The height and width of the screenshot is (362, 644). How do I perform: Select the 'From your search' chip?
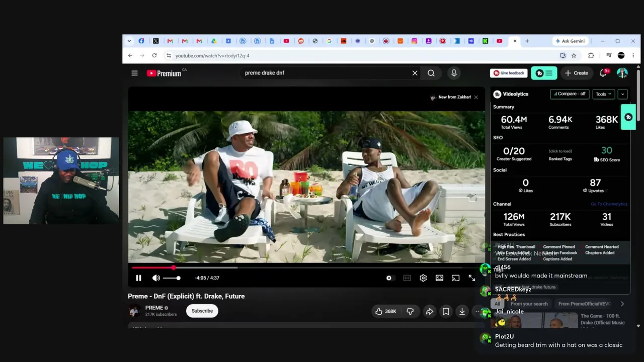(x=529, y=304)
